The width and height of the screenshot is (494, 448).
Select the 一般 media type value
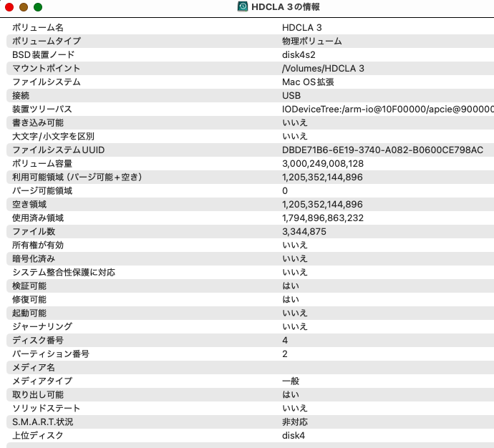click(291, 381)
